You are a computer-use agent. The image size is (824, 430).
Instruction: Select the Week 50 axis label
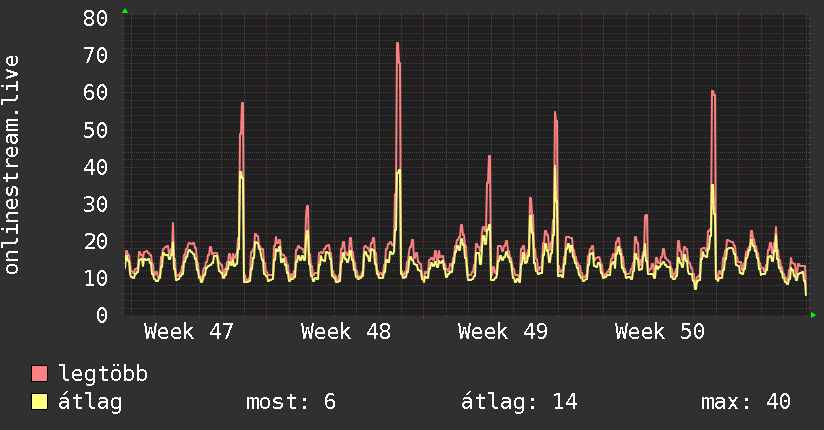tap(660, 332)
